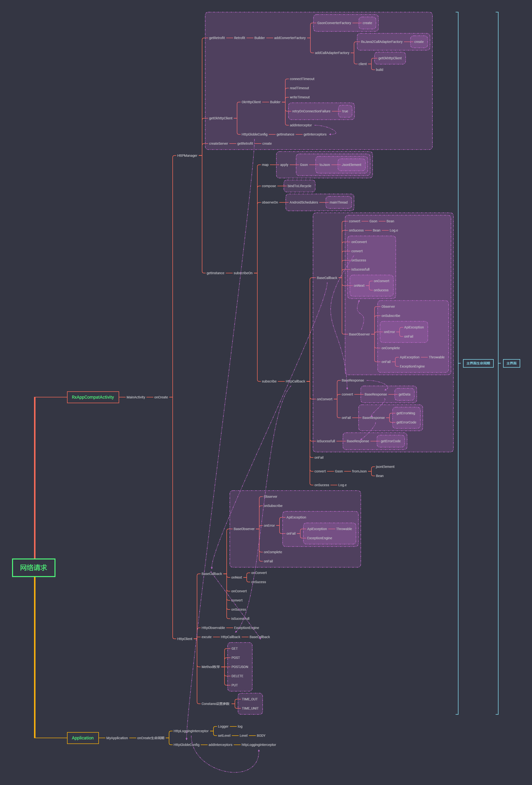Viewport: 532px width, 785px height.
Task: Click the 主界面生命周期 summary label
Action: tap(478, 363)
